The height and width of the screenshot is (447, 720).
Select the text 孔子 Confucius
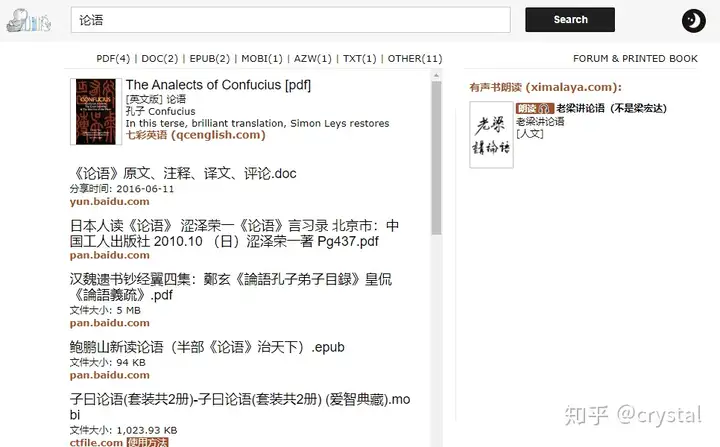(160, 111)
